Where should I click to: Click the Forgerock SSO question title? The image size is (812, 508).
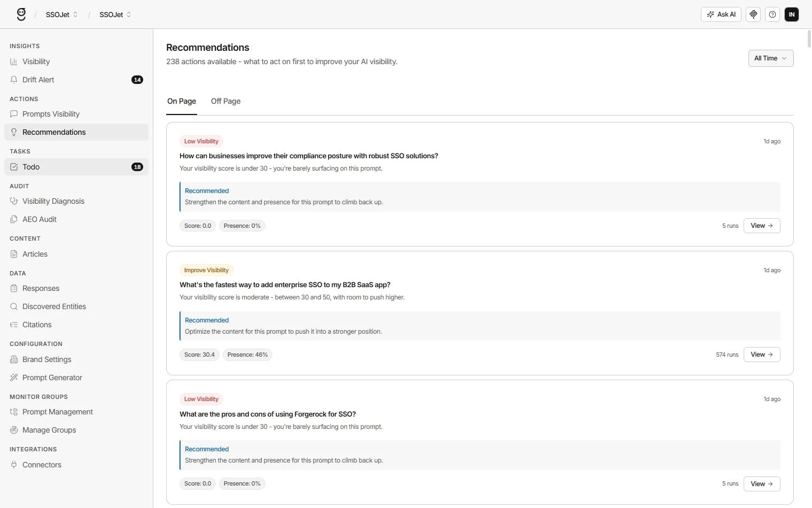(x=268, y=414)
